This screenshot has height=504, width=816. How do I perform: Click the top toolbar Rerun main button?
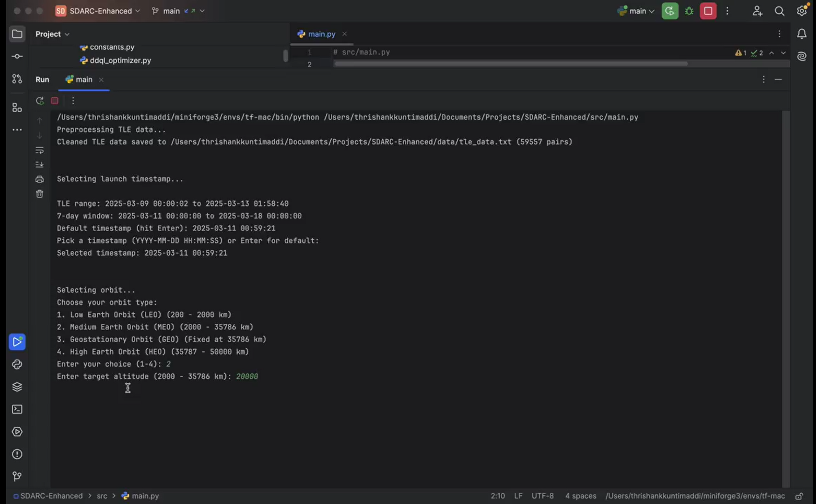670,11
